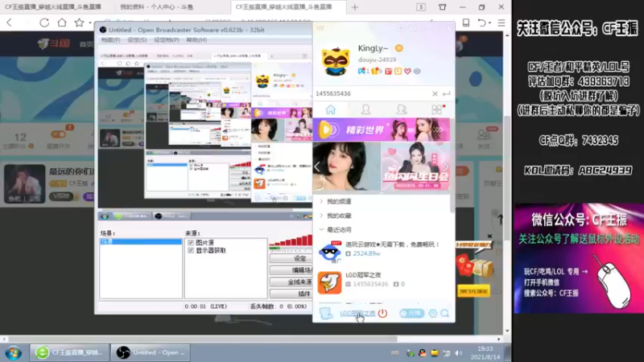Click the 编辑场景 button in OBS
644x362 pixels.
click(291, 270)
